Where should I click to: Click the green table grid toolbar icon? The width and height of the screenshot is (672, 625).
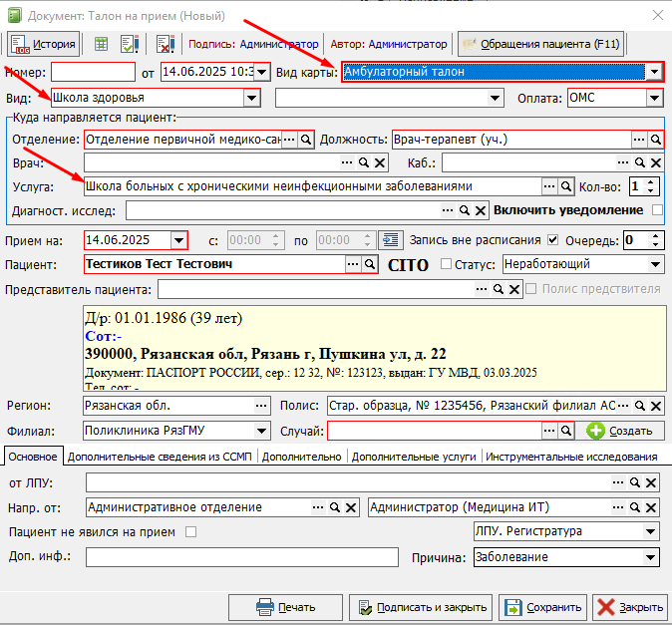click(x=101, y=44)
